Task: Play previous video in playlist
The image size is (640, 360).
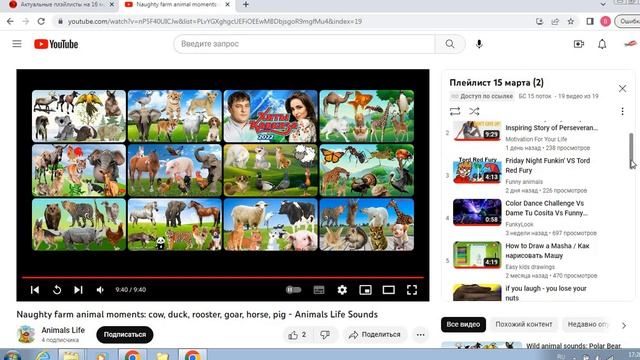Action: (35, 290)
